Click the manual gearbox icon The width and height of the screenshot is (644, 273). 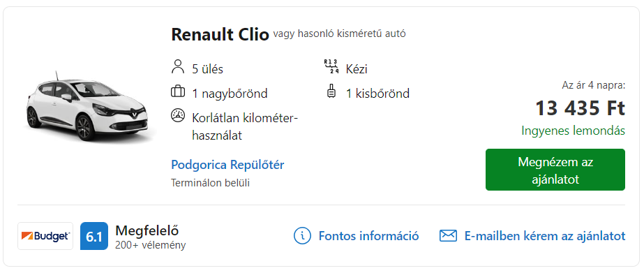pyautogui.click(x=331, y=66)
